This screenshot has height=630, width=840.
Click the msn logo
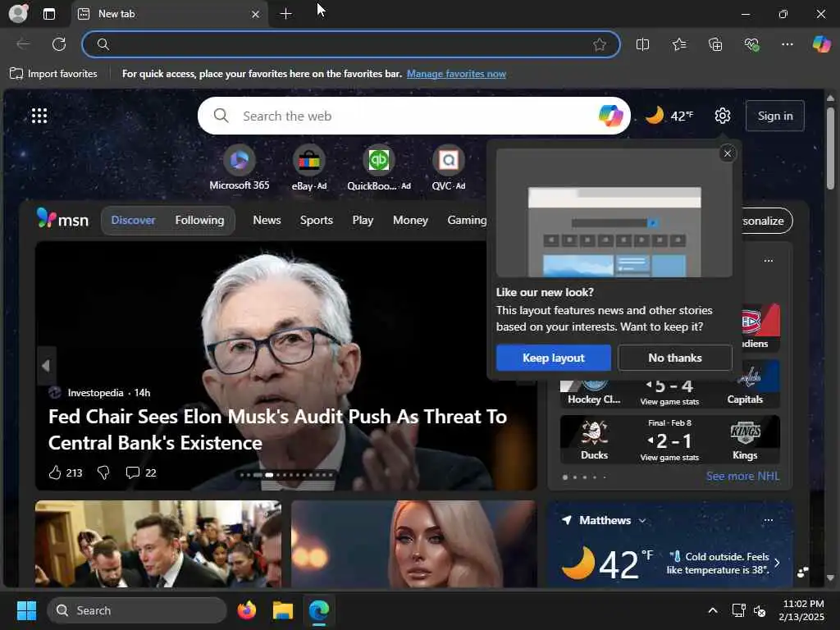(62, 219)
